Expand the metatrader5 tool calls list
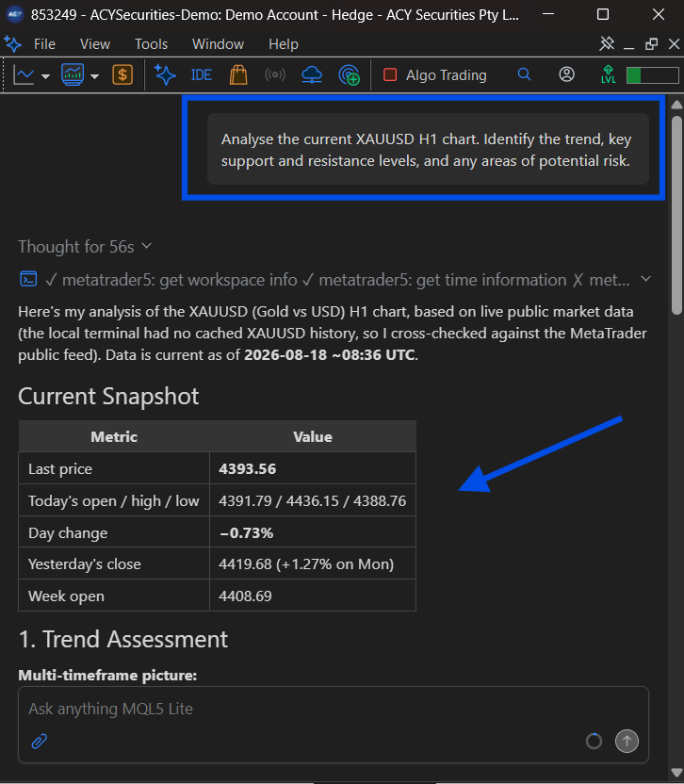The width and height of the screenshot is (684, 784). [646, 279]
